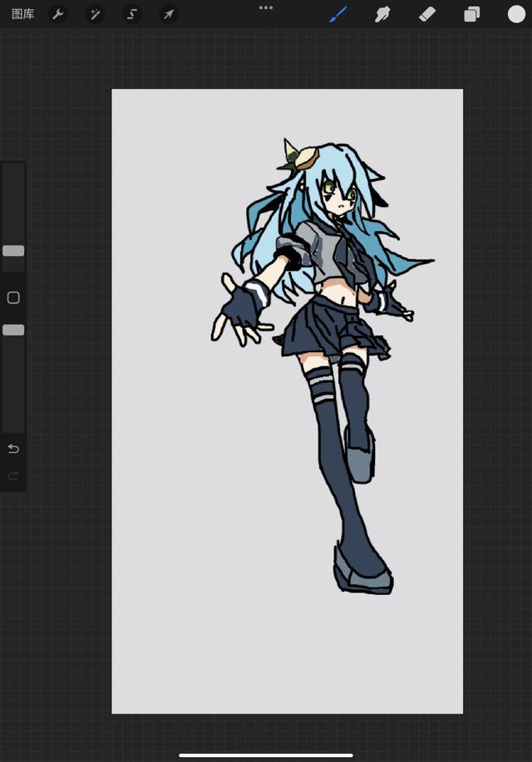Select the Smudge finger tool
Screen dimensions: 532x762
click(x=382, y=14)
